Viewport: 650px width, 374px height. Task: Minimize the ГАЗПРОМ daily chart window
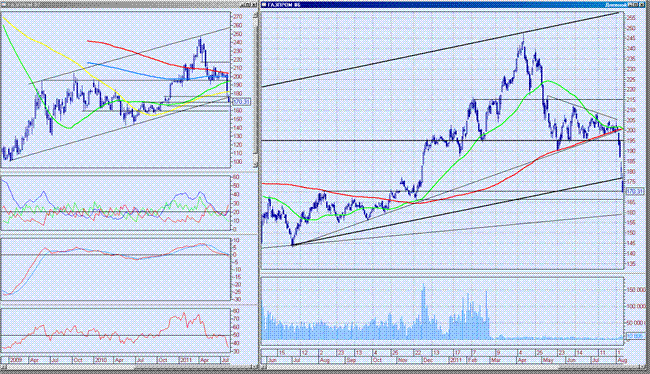click(x=630, y=5)
